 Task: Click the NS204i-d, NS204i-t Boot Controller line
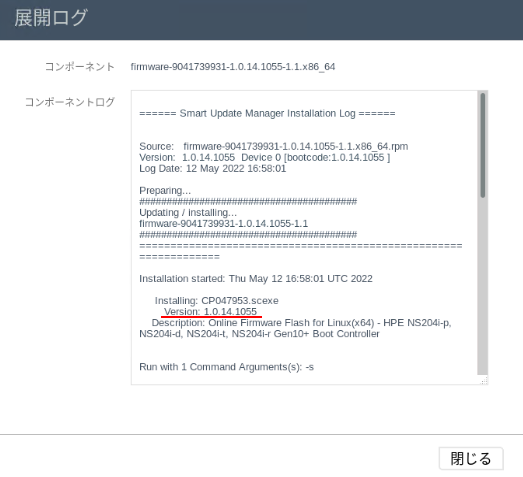coord(259,334)
